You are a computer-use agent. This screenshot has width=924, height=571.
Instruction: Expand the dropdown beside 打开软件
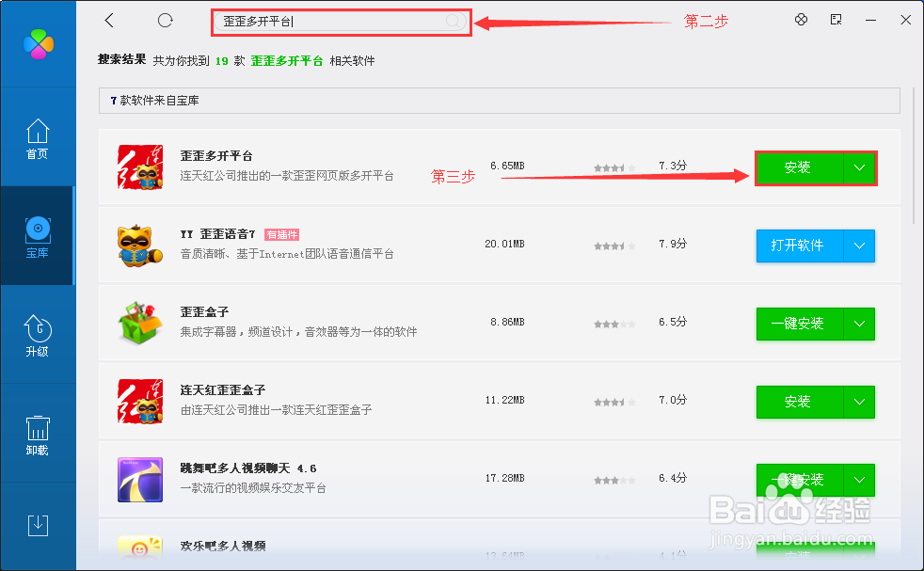tap(859, 246)
